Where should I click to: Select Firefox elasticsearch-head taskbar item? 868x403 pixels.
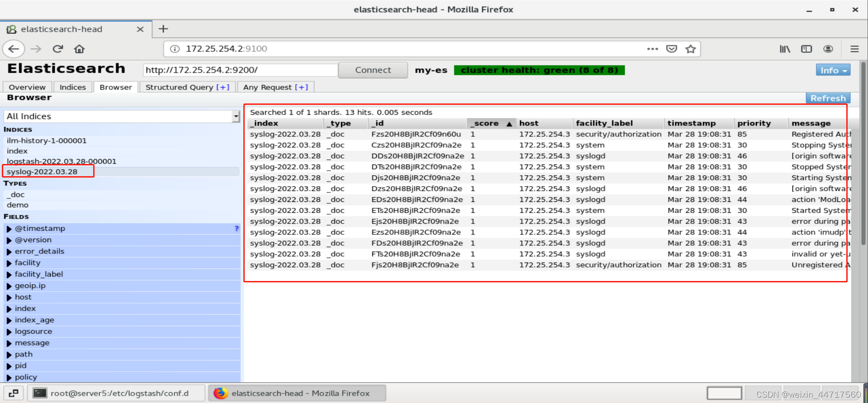pos(297,393)
